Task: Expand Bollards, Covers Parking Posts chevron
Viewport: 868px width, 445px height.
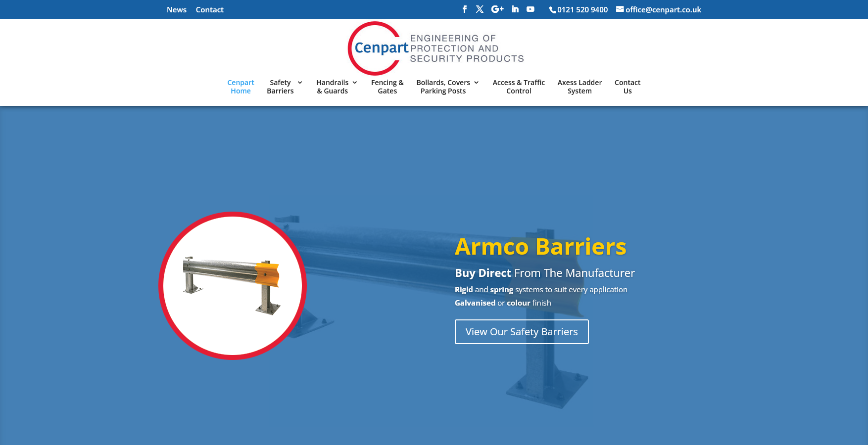Action: tap(477, 83)
